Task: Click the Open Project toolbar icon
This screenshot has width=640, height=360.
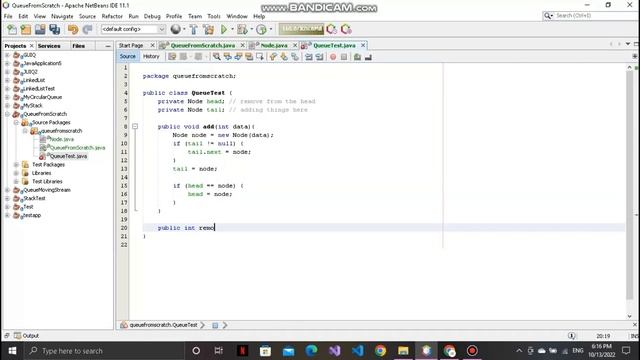Action: click(x=40, y=29)
